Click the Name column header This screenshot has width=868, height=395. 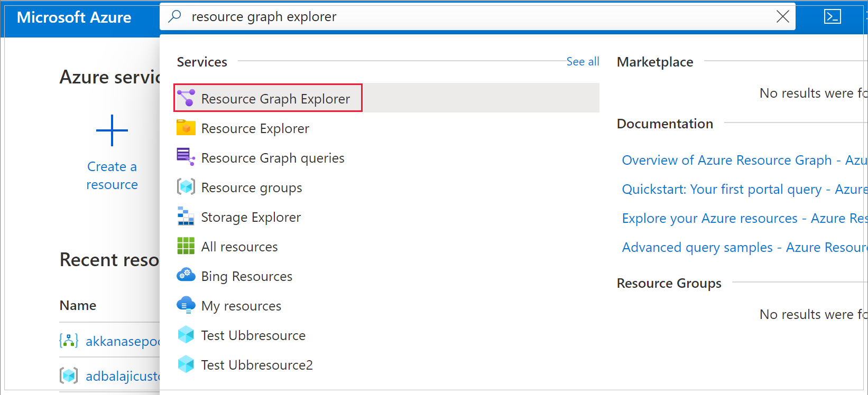pos(78,305)
